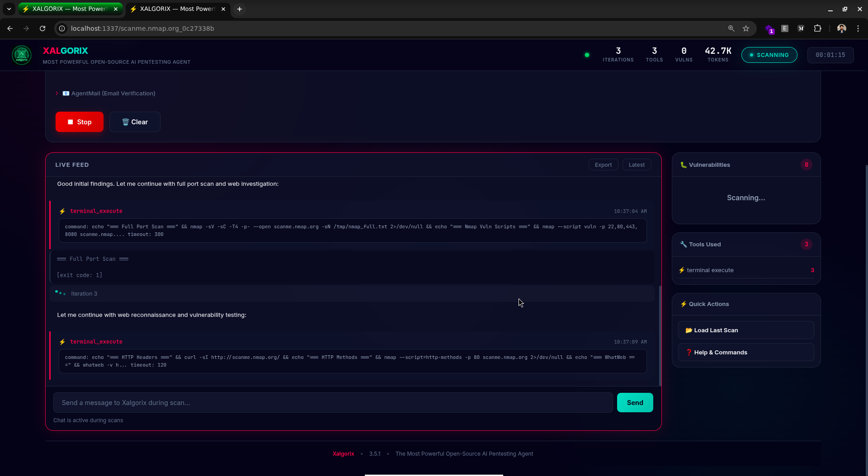This screenshot has height=476, width=868.
Task: Bookmark this page with the star icon
Action: point(746,28)
